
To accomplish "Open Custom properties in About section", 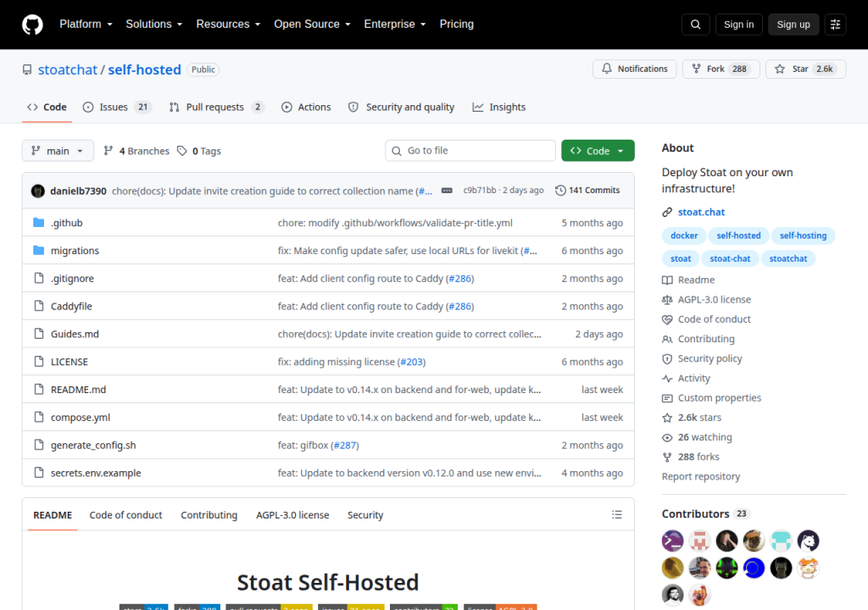I will tap(719, 398).
